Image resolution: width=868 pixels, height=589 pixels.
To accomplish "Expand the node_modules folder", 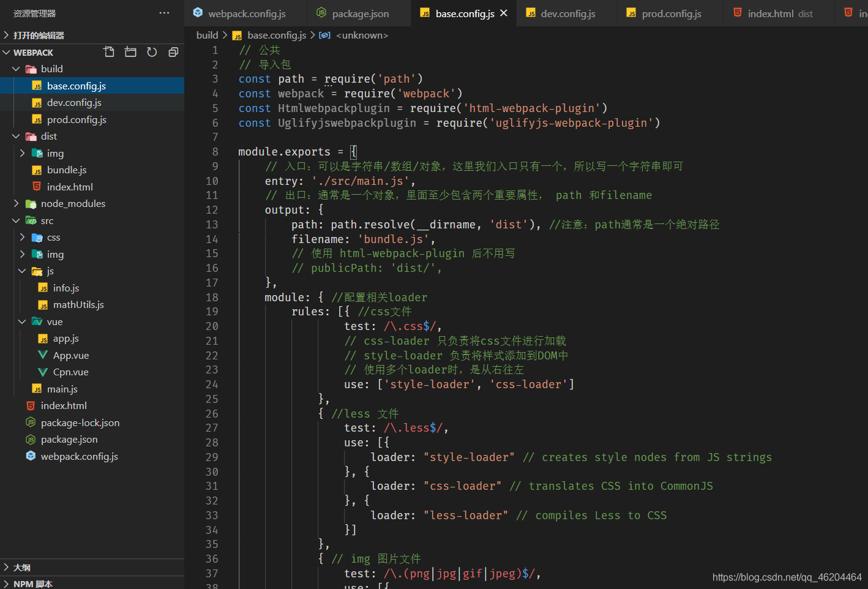I will [16, 204].
